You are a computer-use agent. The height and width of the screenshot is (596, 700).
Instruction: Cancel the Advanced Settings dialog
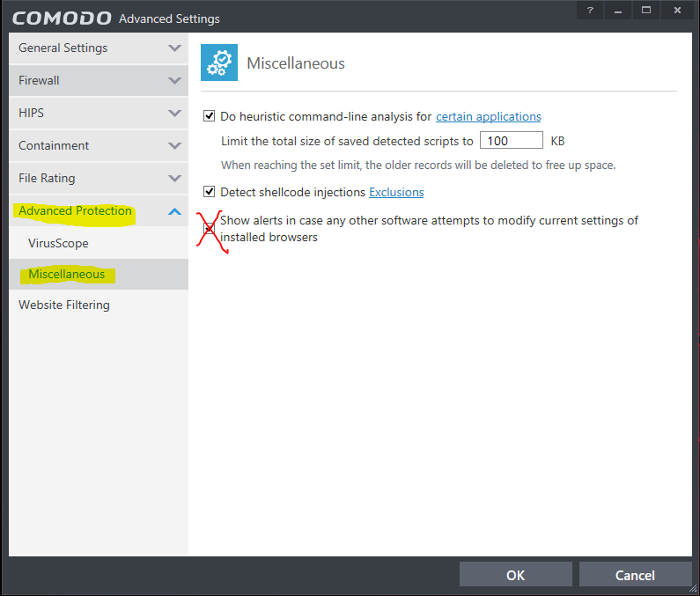point(635,575)
